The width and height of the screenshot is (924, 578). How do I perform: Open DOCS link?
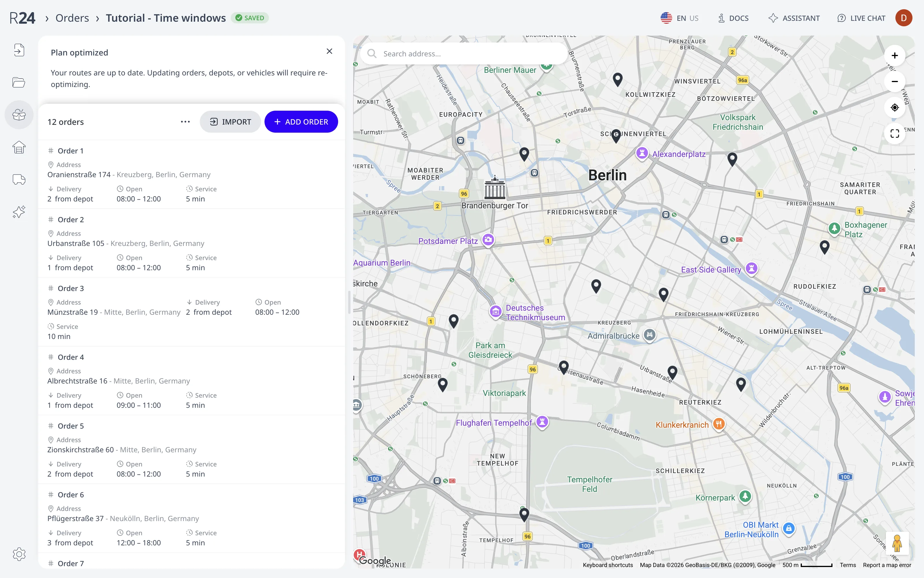click(733, 18)
